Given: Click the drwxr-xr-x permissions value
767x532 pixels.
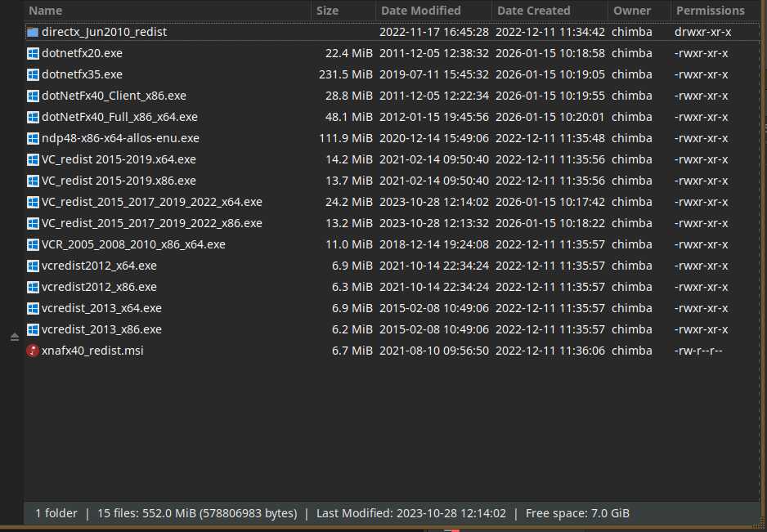Looking at the screenshot, I should pos(702,32).
